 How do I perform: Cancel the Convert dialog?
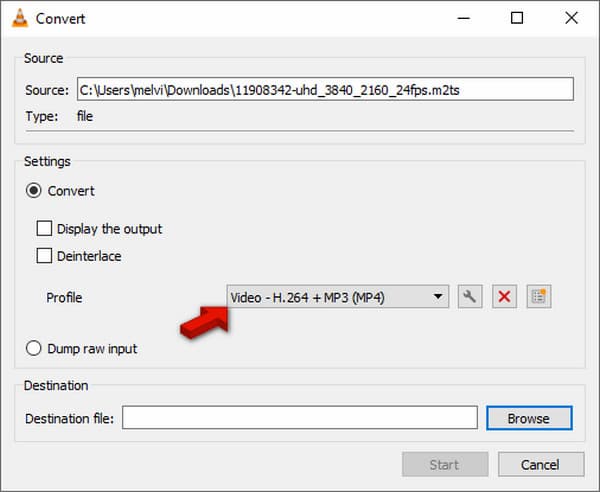click(541, 464)
